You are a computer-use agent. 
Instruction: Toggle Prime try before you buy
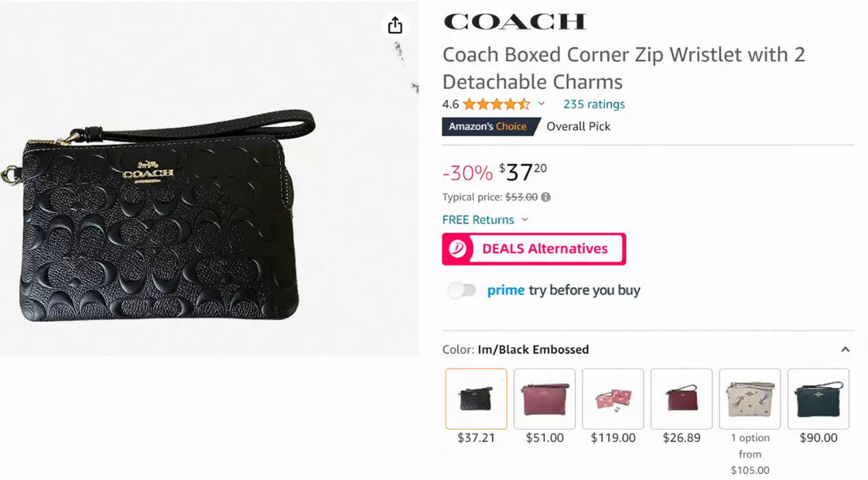462,291
